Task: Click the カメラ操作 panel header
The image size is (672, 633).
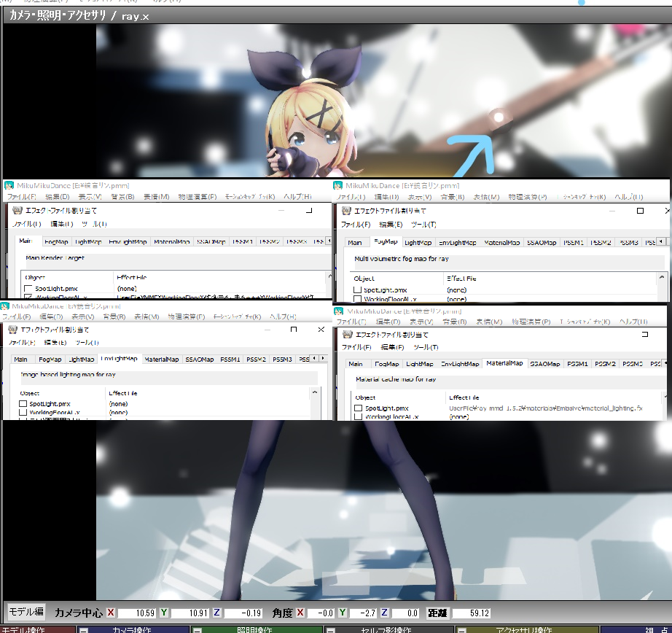Action: point(132,629)
